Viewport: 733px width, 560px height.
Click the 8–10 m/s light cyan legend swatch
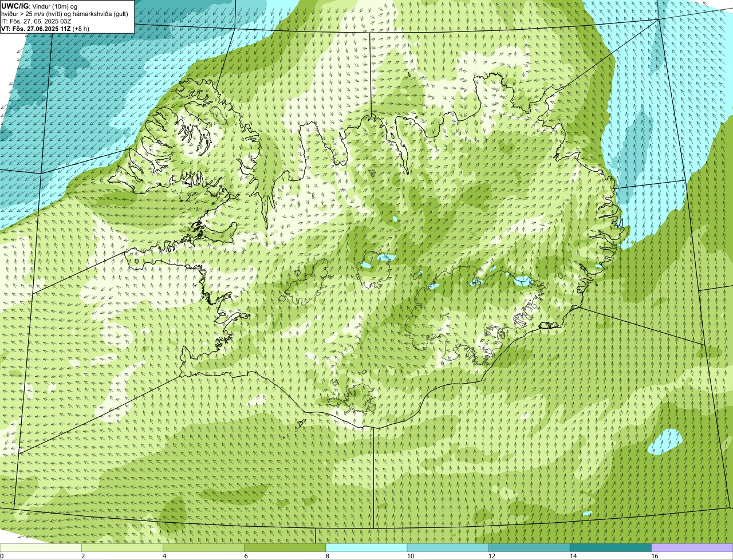click(x=366, y=548)
